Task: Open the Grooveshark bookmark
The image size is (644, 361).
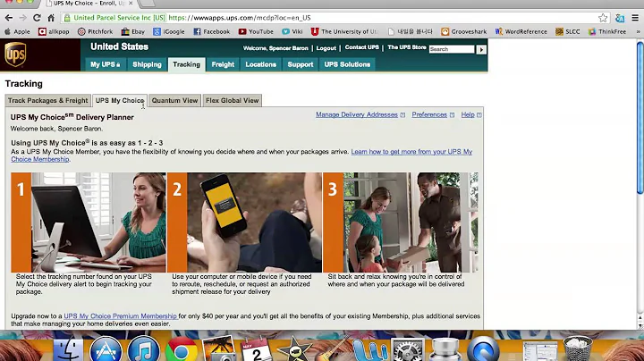Action: (x=464, y=31)
